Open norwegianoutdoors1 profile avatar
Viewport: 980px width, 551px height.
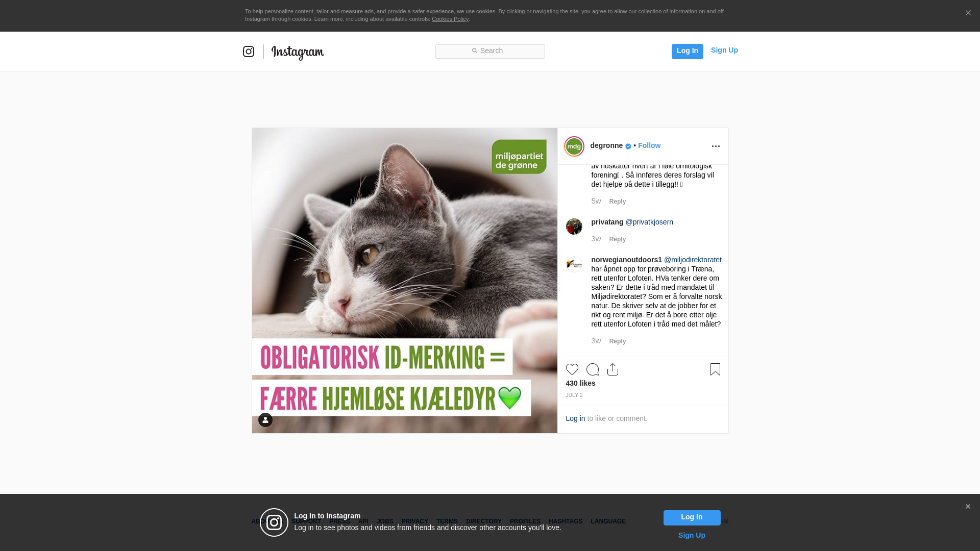[574, 264]
